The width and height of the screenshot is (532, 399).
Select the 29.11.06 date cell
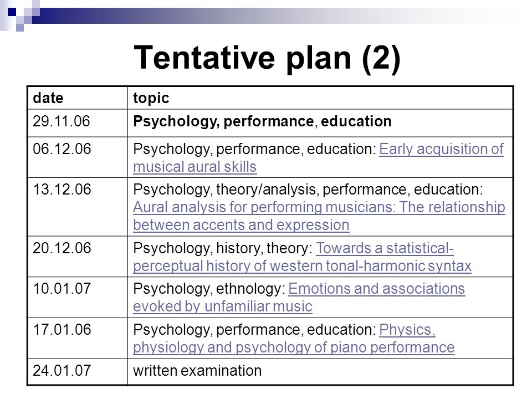(x=78, y=123)
